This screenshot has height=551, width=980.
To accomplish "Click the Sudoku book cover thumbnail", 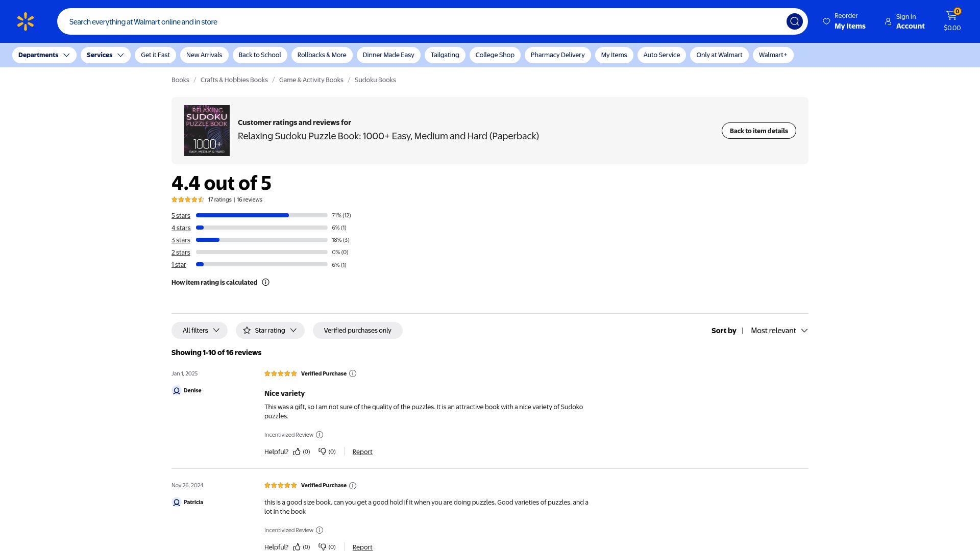I will click(x=207, y=131).
